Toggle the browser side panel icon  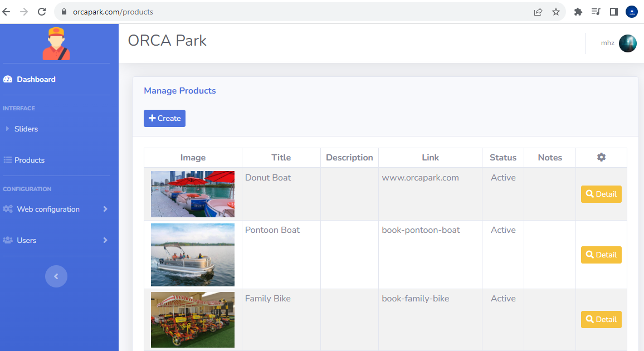[613, 12]
